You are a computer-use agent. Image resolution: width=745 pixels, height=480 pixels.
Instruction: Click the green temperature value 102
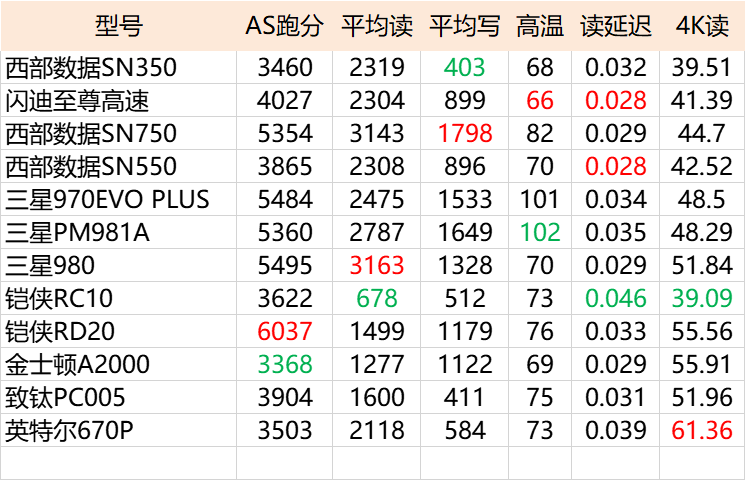[x=540, y=232]
